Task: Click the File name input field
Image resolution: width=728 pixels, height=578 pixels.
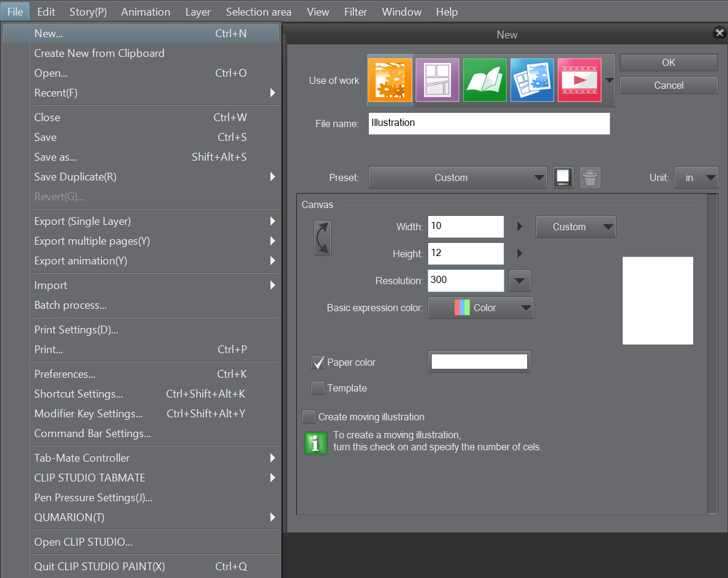Action: click(489, 123)
